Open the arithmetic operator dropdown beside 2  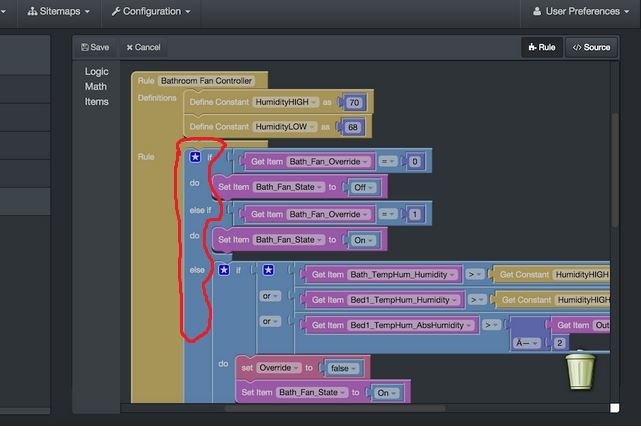526,343
